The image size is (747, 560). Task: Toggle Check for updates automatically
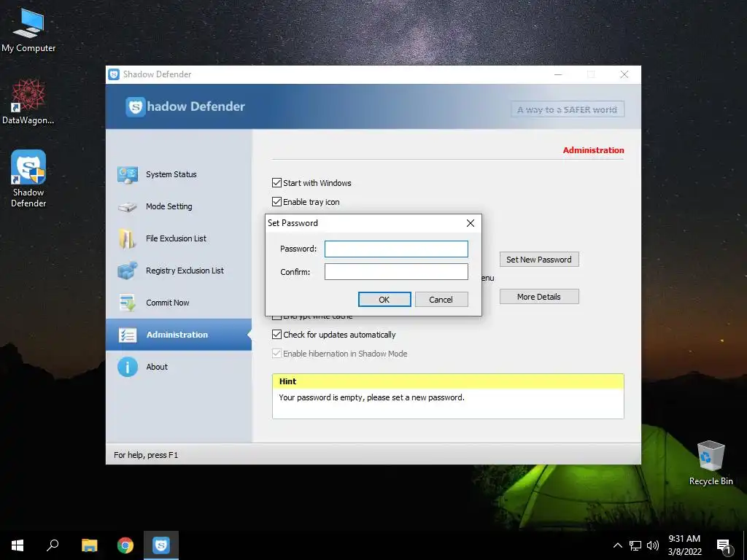click(x=276, y=335)
